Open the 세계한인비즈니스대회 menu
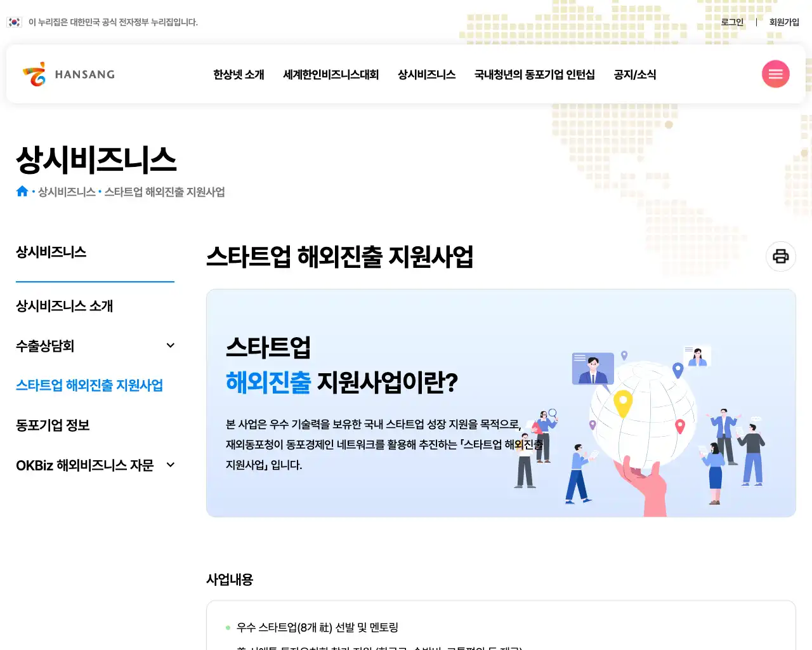812x650 pixels. click(331, 74)
